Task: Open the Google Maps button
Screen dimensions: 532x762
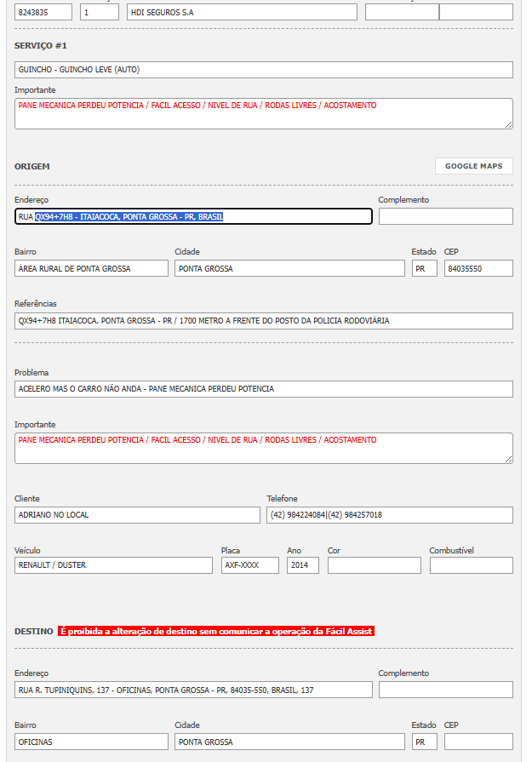Action: click(473, 166)
